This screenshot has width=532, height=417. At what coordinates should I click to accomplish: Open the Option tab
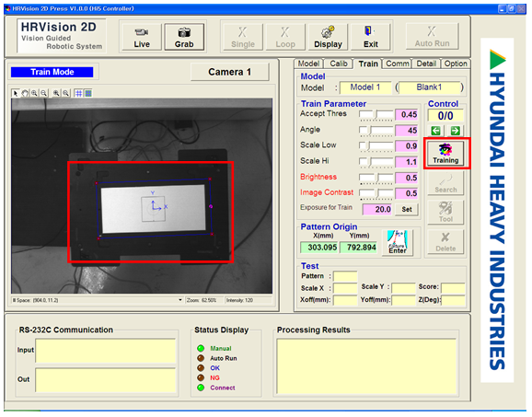click(456, 64)
